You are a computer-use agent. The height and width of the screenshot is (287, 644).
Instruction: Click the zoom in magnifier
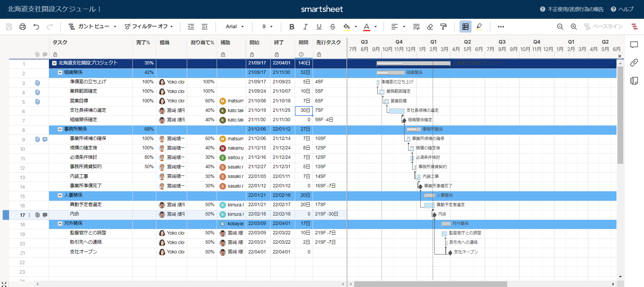point(574,27)
